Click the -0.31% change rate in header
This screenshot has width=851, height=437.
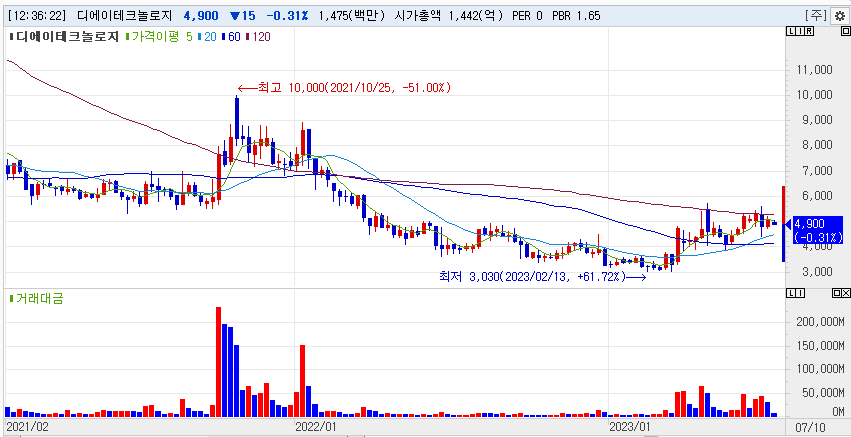tap(287, 16)
